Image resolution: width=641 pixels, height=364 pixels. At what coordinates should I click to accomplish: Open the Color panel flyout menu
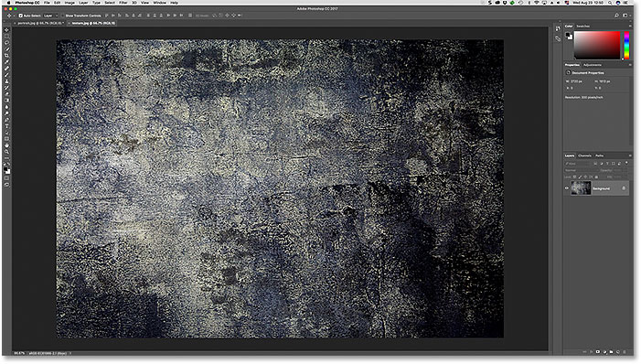pyautogui.click(x=630, y=27)
